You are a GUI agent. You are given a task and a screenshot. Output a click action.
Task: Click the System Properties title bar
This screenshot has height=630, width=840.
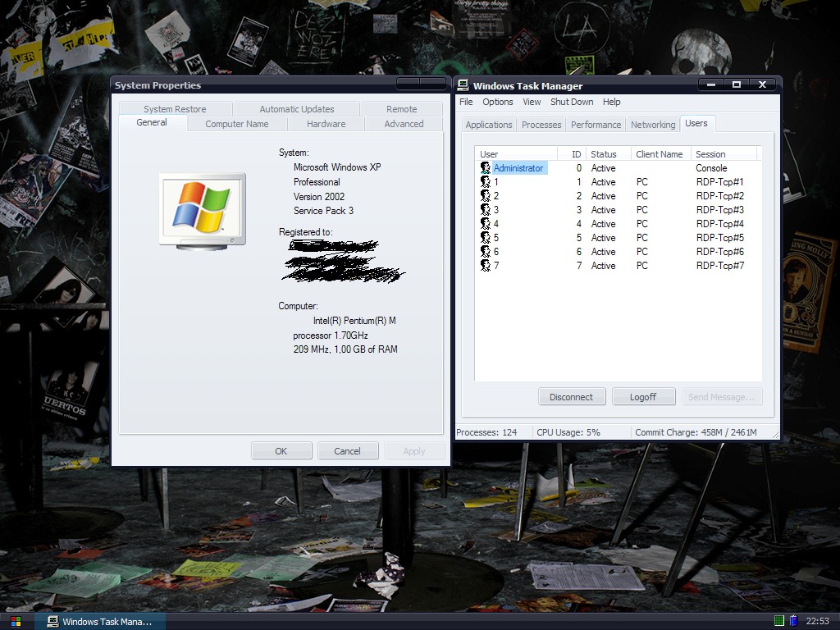(281, 85)
